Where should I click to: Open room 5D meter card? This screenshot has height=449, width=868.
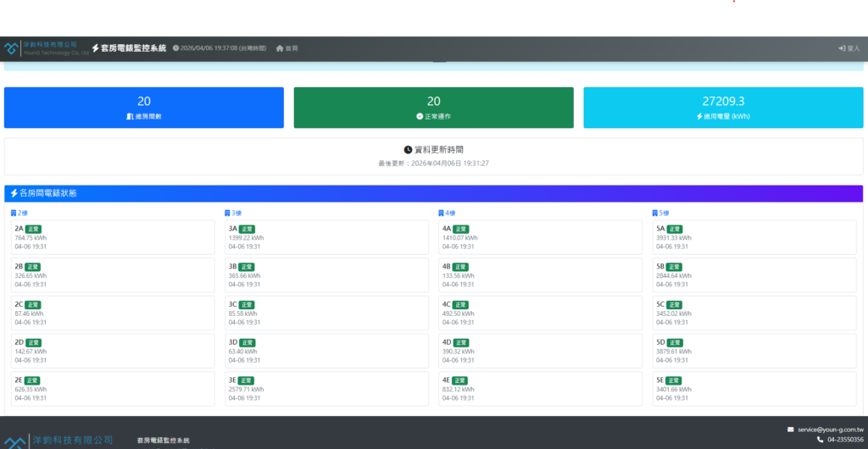(x=754, y=351)
